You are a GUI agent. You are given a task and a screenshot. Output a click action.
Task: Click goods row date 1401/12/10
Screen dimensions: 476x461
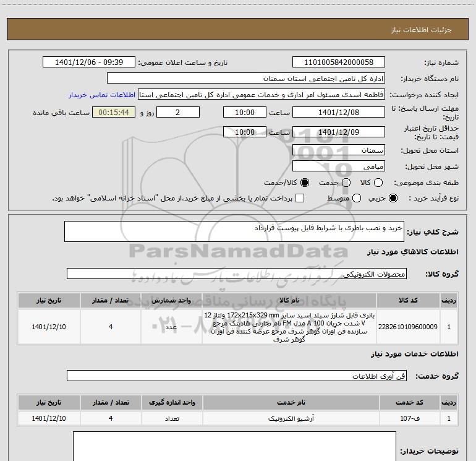click(49, 327)
